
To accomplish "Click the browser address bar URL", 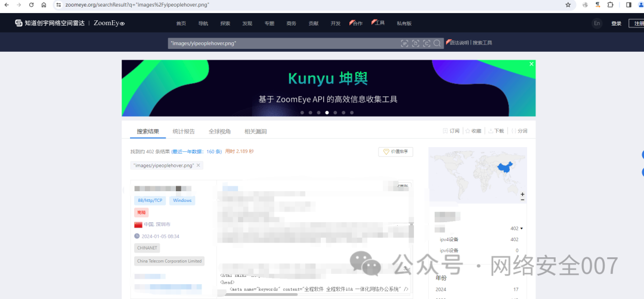I will click(x=138, y=5).
